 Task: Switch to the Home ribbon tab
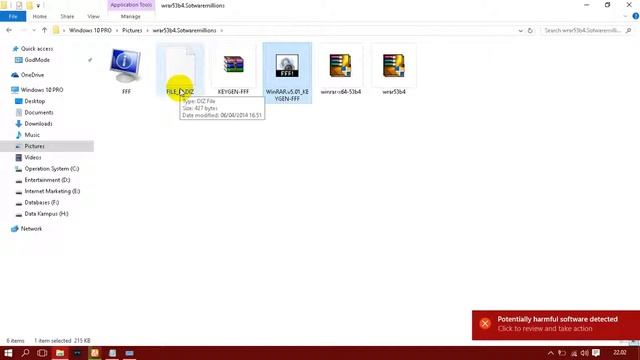tap(40, 16)
